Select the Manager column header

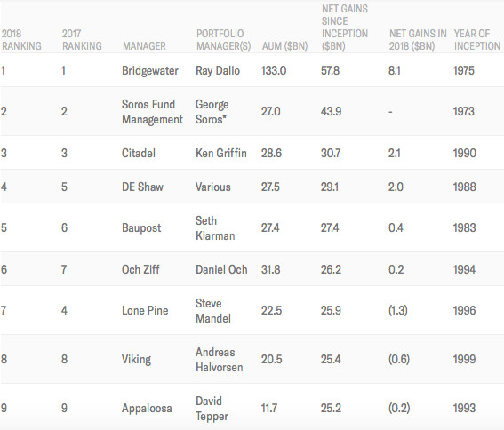(144, 46)
